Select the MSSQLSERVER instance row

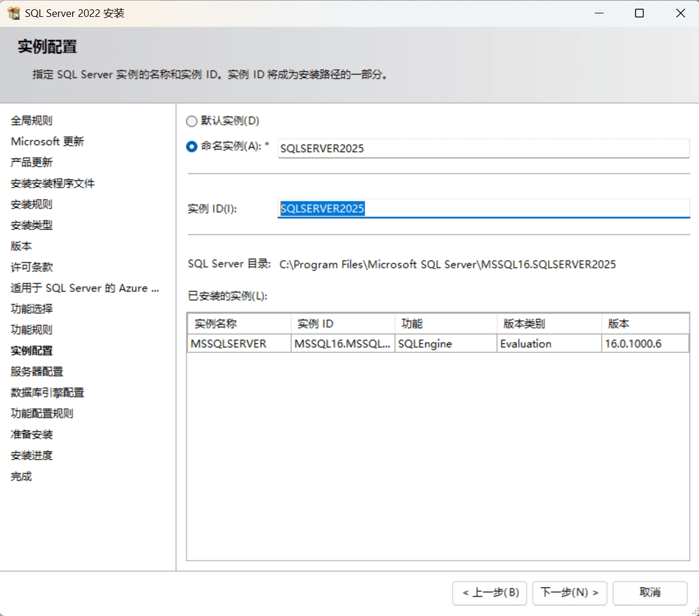(438, 343)
